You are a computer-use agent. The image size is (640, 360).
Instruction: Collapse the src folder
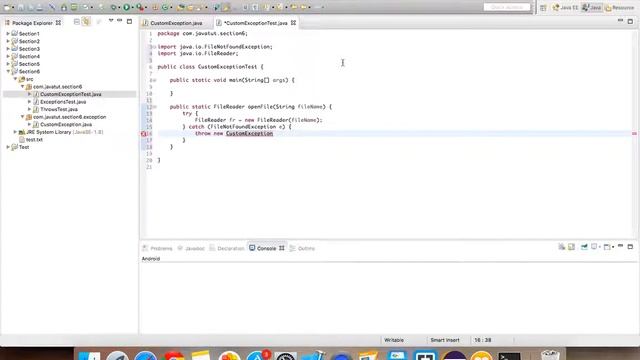16,79
